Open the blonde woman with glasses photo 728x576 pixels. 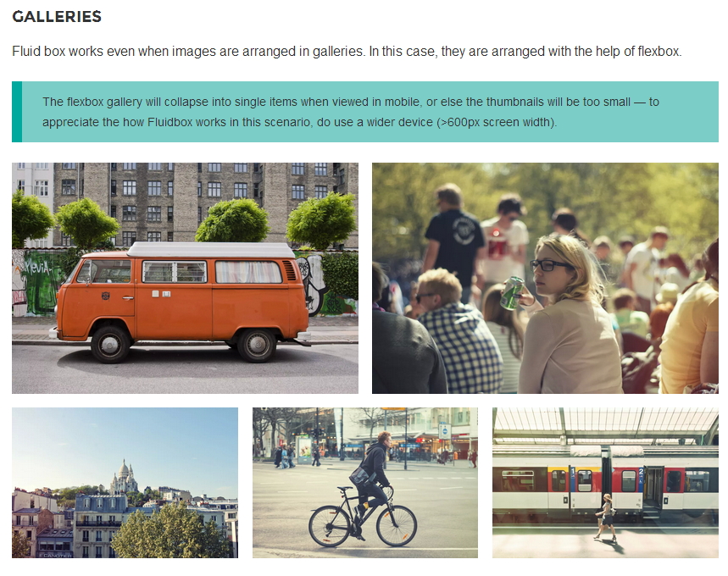click(x=545, y=278)
